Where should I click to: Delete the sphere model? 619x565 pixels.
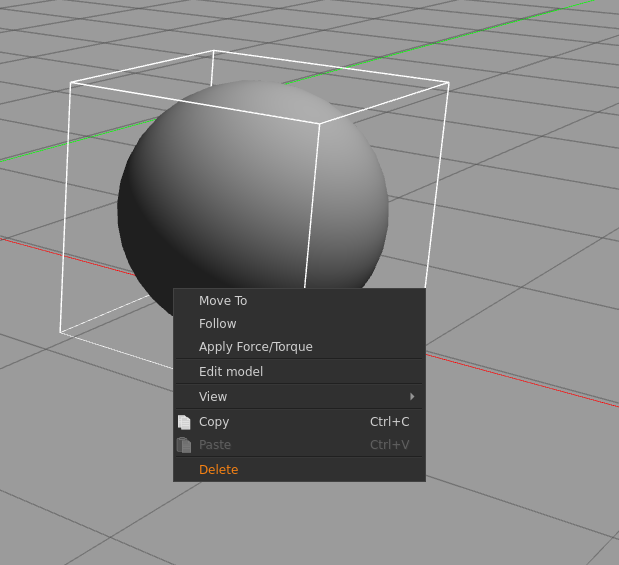(x=299, y=469)
